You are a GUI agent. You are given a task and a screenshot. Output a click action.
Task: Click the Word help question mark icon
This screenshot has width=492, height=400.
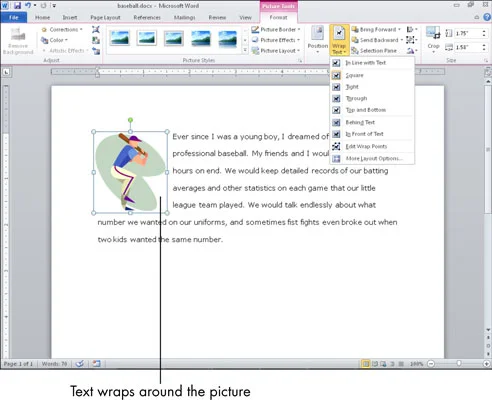click(x=487, y=17)
